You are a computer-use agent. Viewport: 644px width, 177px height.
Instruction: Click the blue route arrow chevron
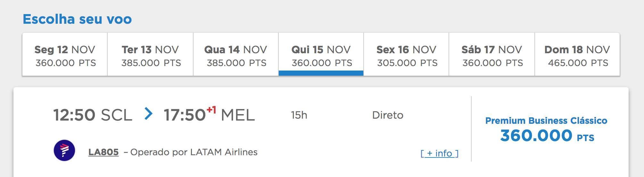(x=148, y=114)
